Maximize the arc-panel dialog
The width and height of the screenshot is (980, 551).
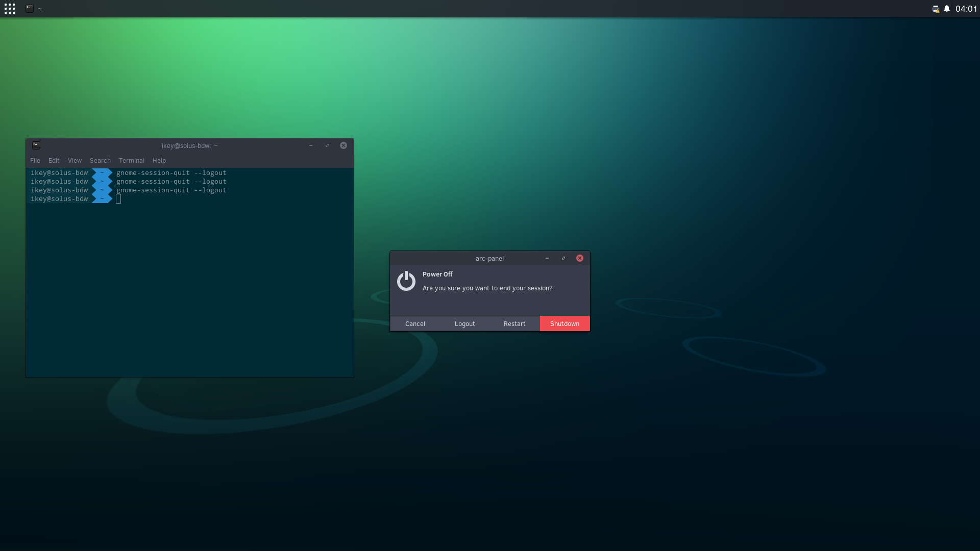[563, 258]
